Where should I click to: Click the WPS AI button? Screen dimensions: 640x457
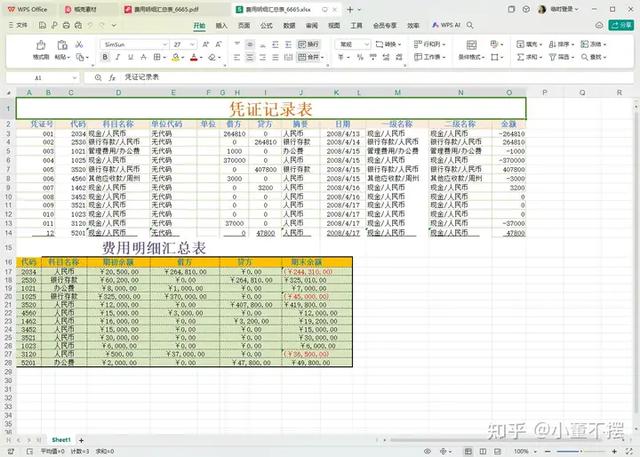(446, 25)
